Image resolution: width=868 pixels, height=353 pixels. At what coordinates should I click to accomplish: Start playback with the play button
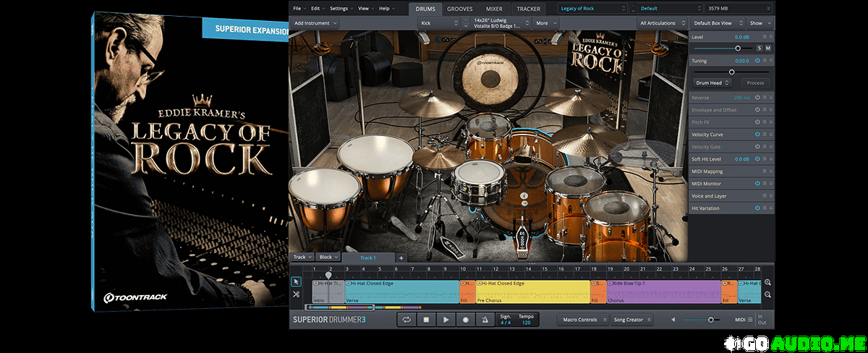tap(446, 319)
